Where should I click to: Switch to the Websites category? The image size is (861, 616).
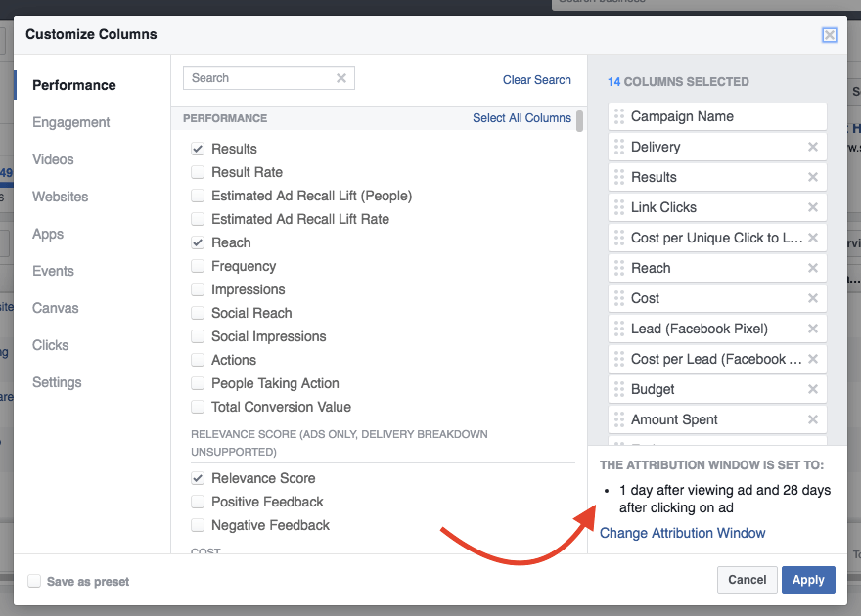coord(60,197)
